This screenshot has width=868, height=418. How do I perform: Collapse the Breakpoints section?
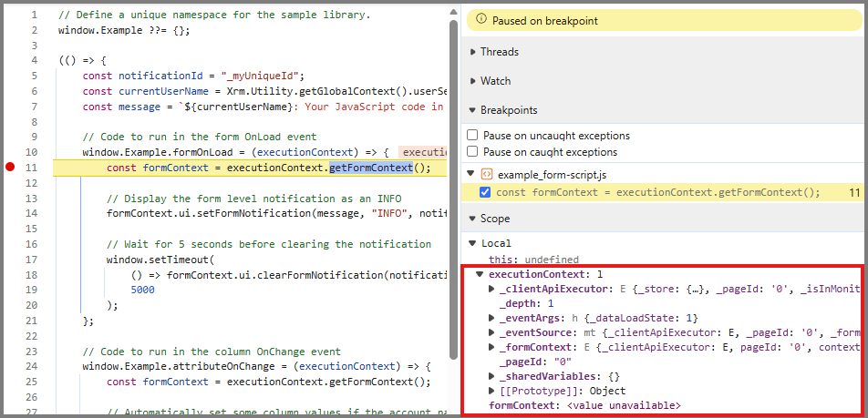(x=472, y=110)
